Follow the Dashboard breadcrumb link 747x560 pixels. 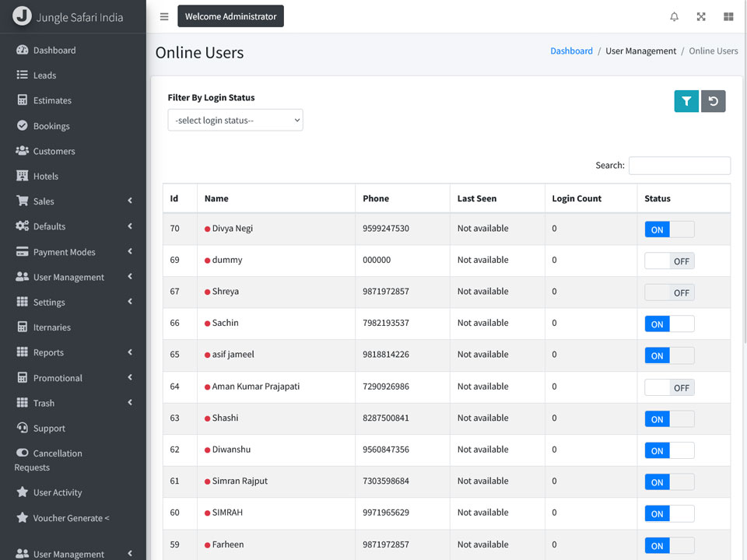coord(571,51)
